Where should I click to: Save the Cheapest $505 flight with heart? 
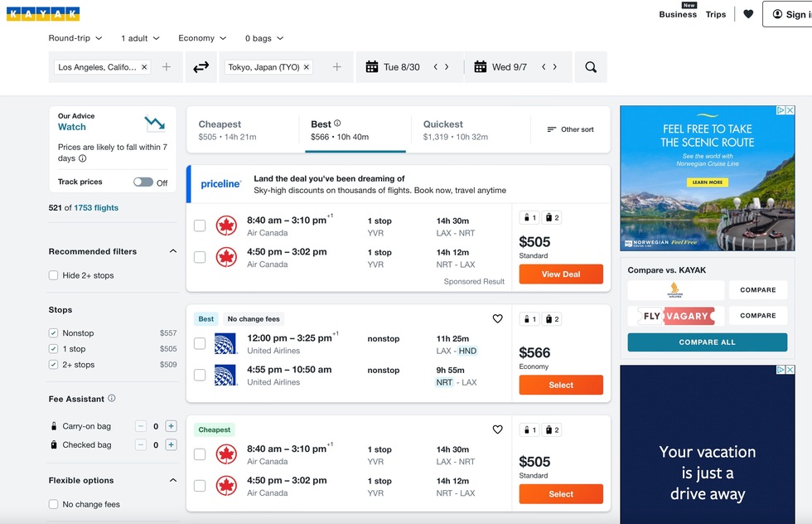[x=498, y=429]
